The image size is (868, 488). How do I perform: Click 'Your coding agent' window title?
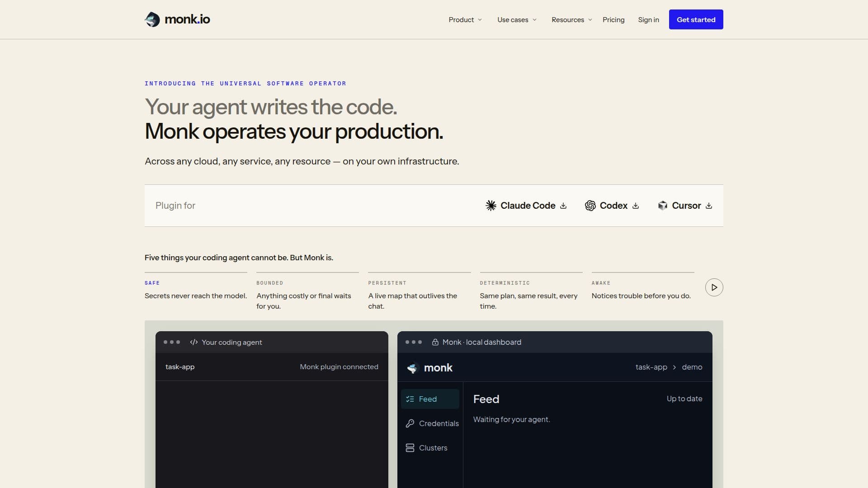coord(232,342)
